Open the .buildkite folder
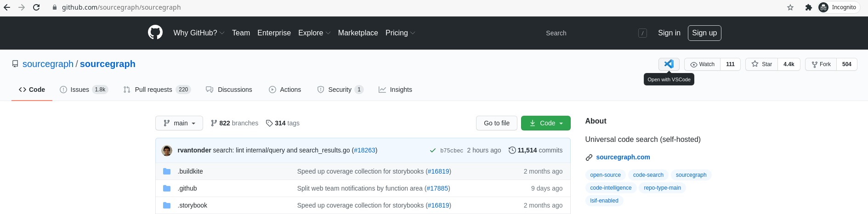 191,171
